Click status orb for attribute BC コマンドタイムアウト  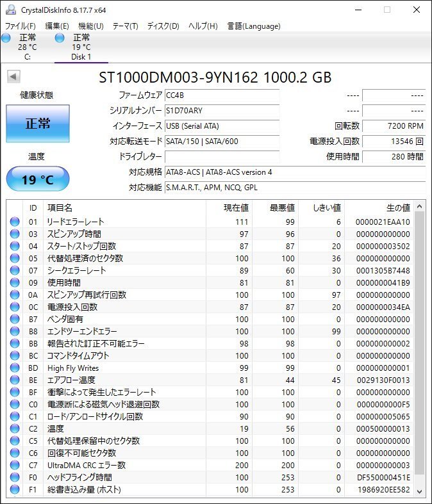(15, 356)
